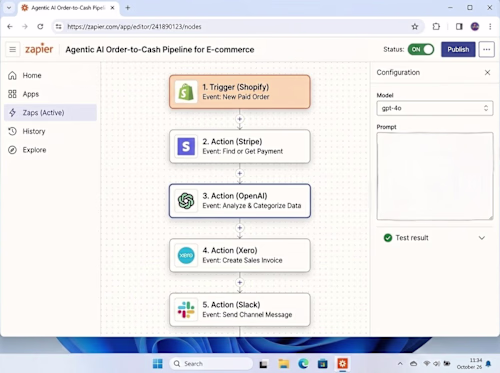Open Apps in the sidebar
This screenshot has width=500, height=373.
(x=50, y=94)
